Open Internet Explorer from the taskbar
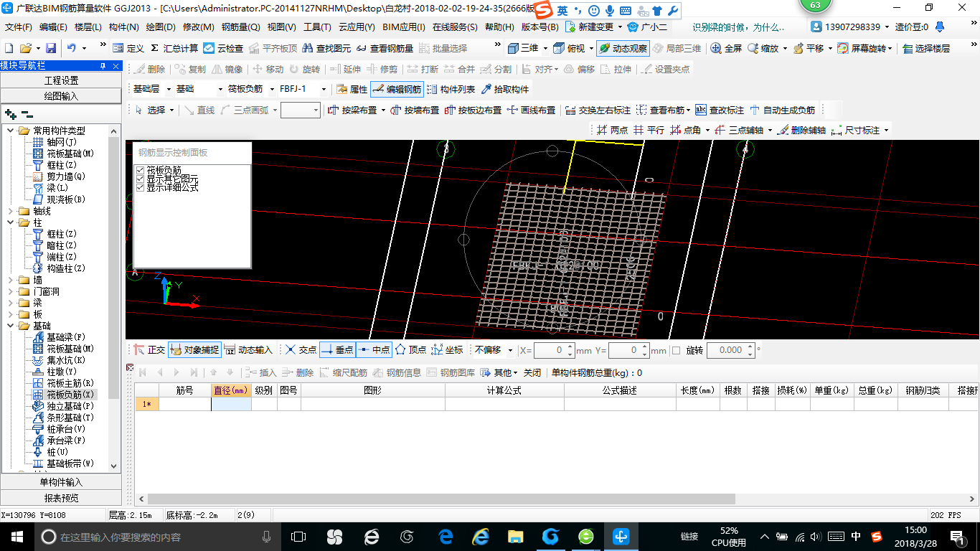The image size is (980, 551). point(480,536)
